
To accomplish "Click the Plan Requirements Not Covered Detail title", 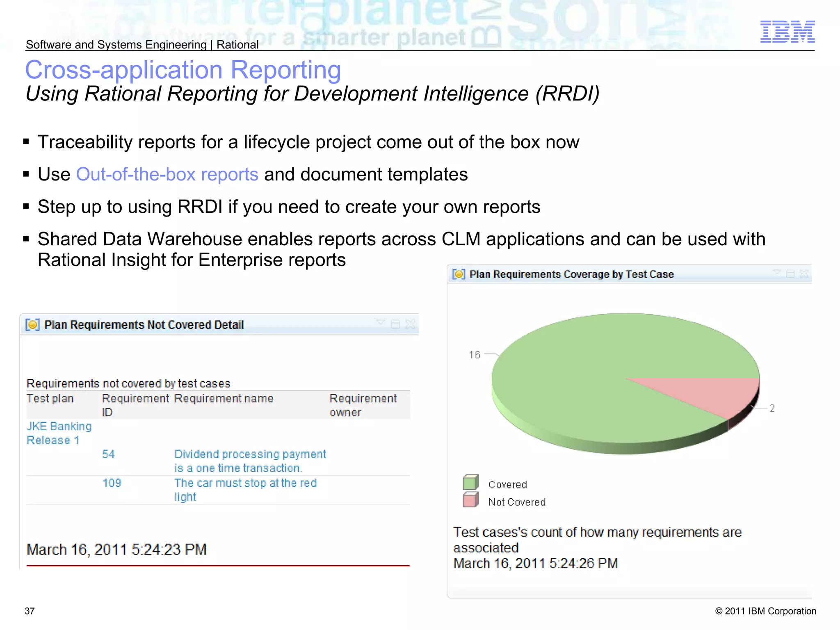I will (x=144, y=325).
